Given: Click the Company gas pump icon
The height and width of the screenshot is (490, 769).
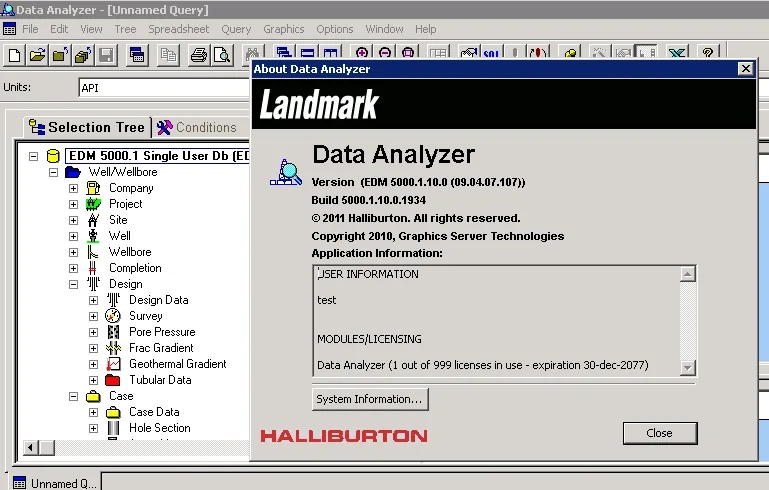Looking at the screenshot, I should [93, 188].
